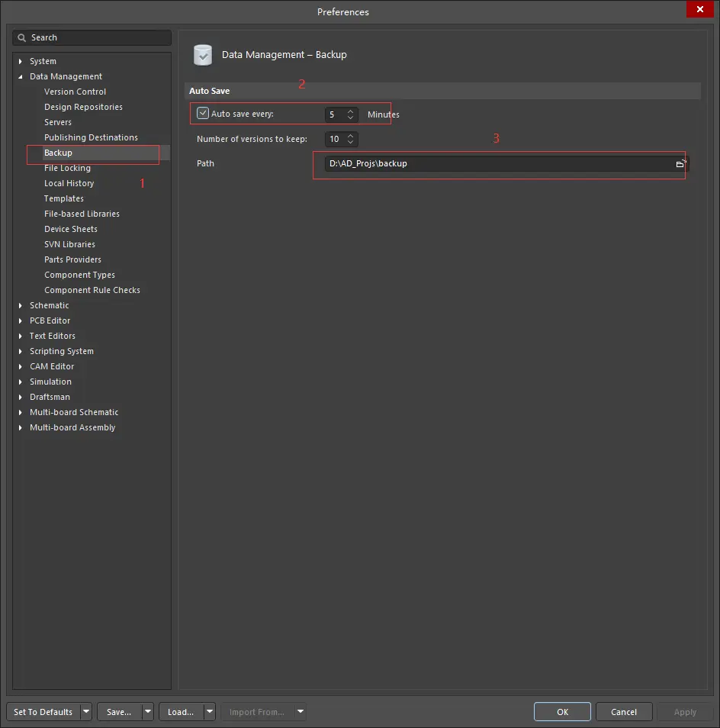The height and width of the screenshot is (728, 720).
Task: Click the browse folder icon in Path field
Action: [680, 164]
